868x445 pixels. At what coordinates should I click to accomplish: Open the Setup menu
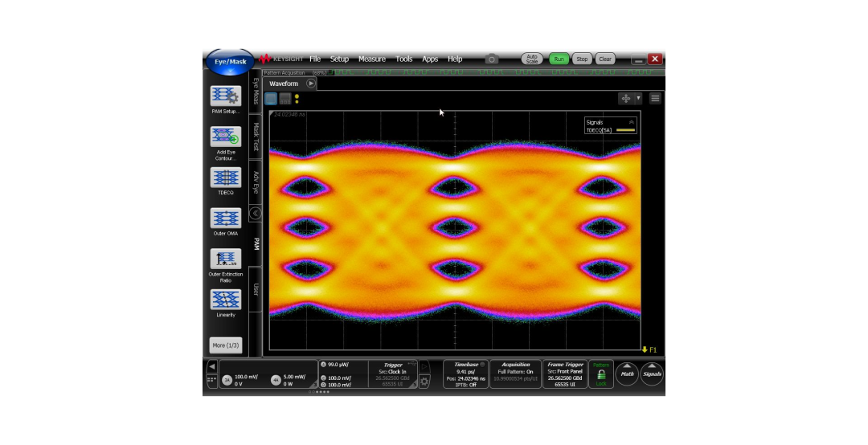click(x=339, y=59)
